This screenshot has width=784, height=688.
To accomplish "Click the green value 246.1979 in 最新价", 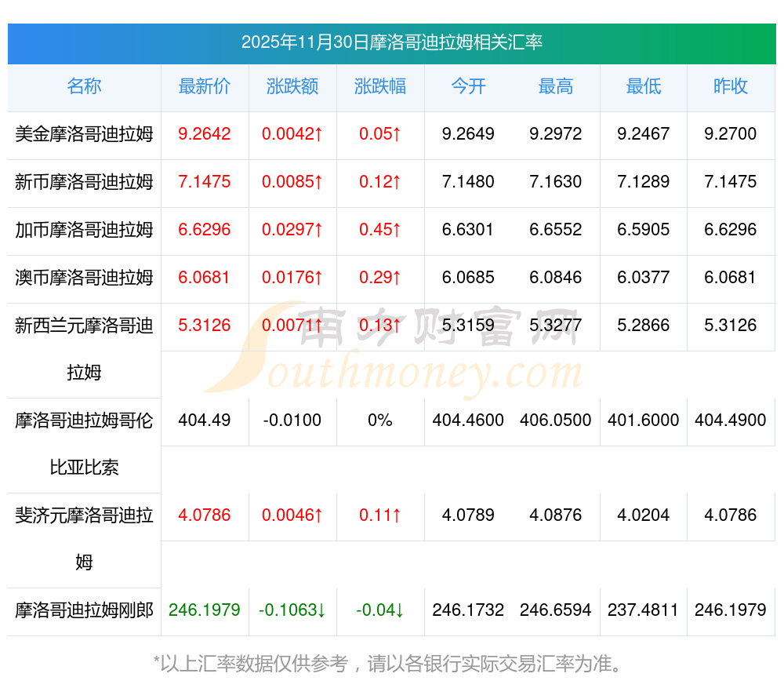I will [205, 610].
